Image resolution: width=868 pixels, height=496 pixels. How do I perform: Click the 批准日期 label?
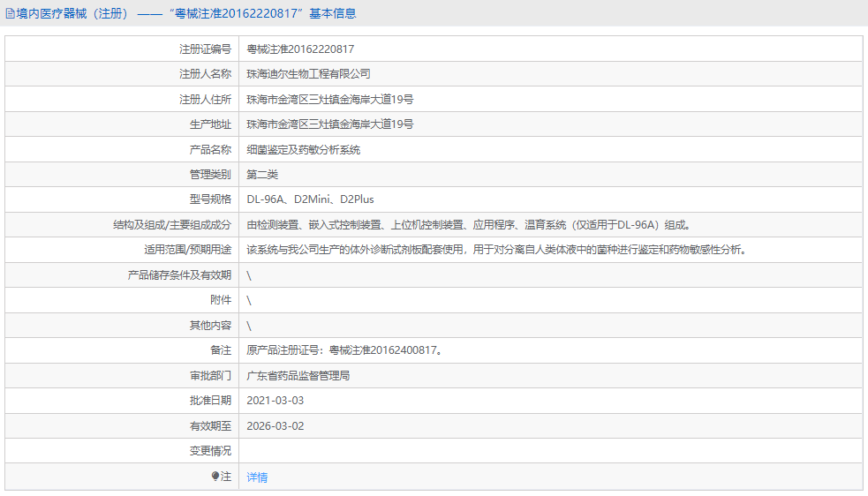(x=210, y=401)
